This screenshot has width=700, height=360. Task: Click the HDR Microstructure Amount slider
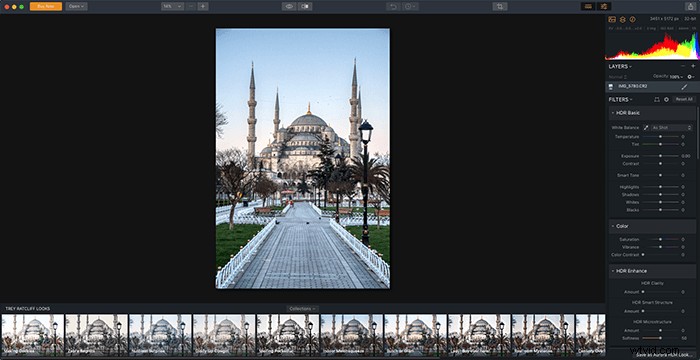pos(661,331)
